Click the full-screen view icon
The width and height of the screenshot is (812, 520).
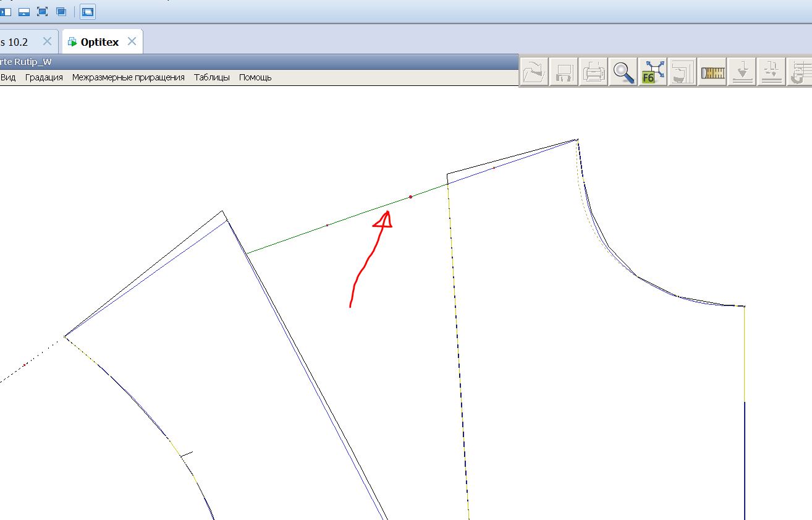(42, 11)
